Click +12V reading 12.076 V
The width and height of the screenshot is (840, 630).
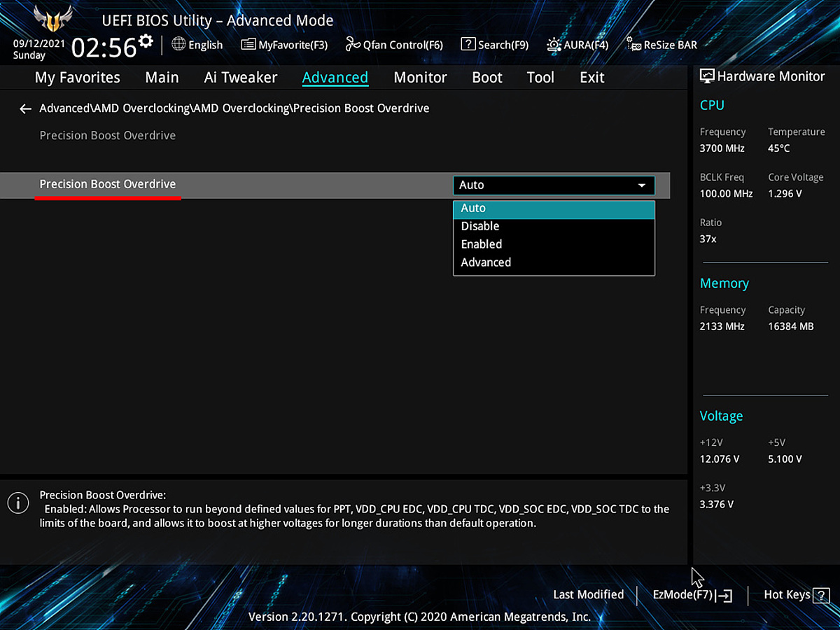720,460
